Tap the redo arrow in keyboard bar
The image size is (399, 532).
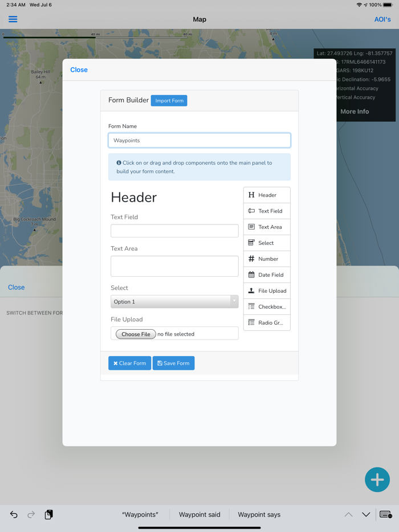[x=31, y=515]
